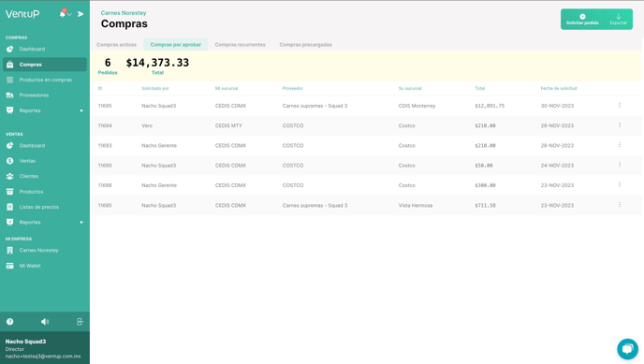644x364 pixels.
Task: Click Vero in order 11694 row
Action: pyautogui.click(x=147, y=125)
